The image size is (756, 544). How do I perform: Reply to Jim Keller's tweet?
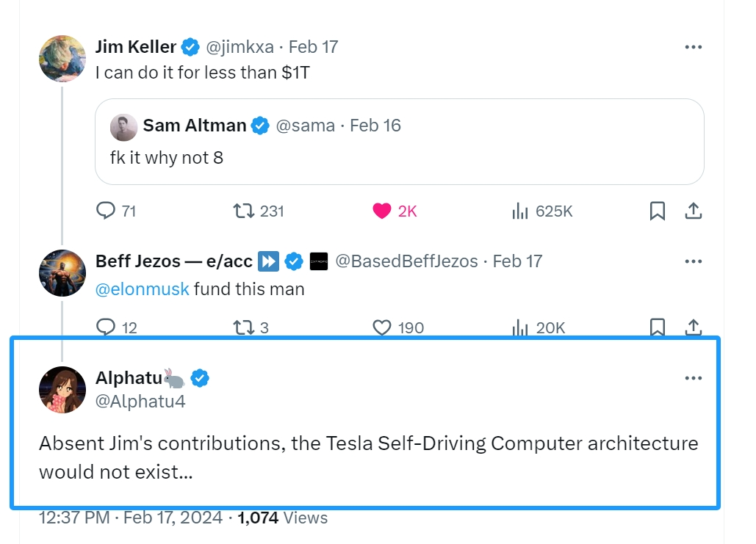(107, 211)
